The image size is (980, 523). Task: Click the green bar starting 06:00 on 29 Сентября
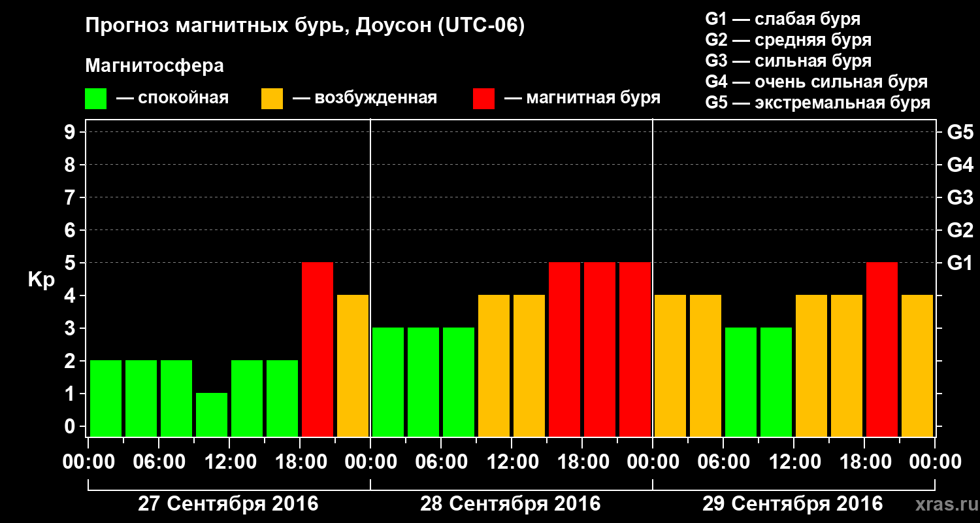click(741, 382)
